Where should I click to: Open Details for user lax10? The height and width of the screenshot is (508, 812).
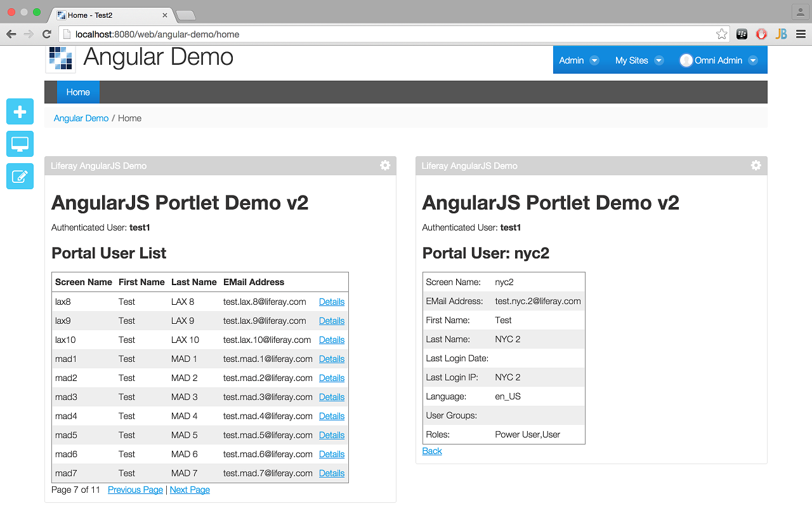[332, 340]
